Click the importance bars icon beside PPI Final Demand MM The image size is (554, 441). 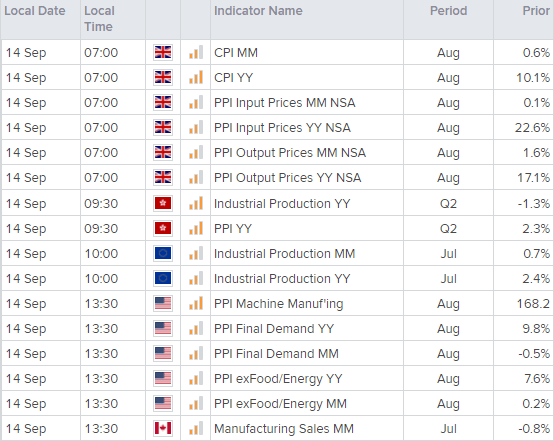click(196, 353)
